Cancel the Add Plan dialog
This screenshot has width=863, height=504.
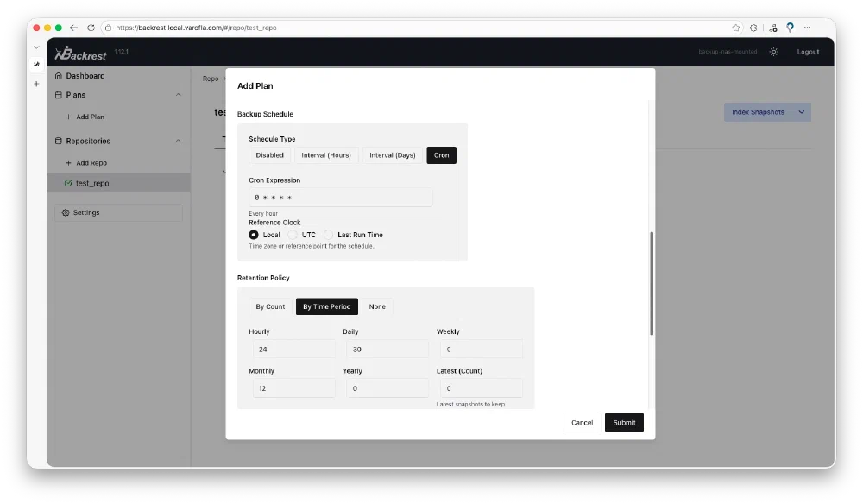pos(582,423)
